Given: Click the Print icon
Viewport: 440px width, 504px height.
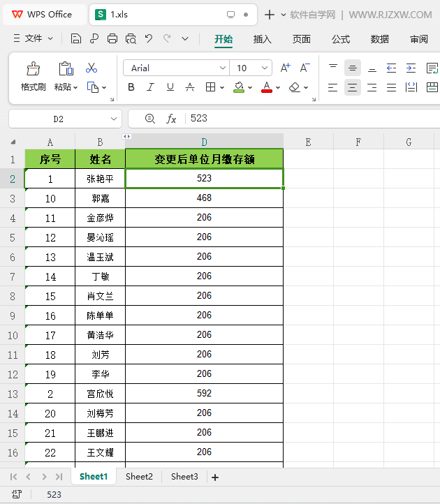Looking at the screenshot, I should (x=112, y=39).
